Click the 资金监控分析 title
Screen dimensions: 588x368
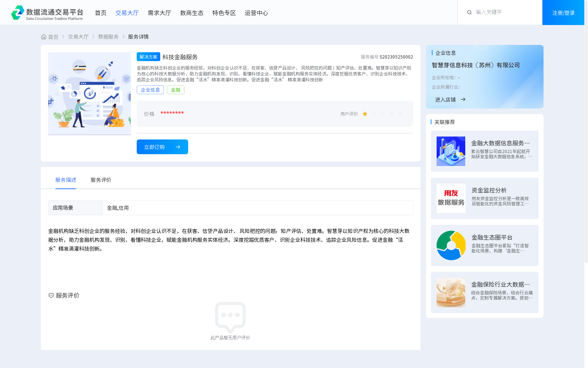click(489, 190)
